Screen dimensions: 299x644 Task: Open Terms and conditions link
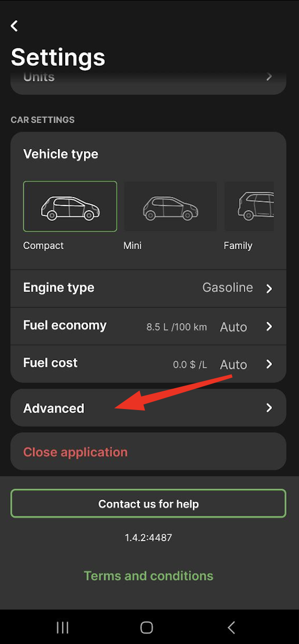pos(148,576)
